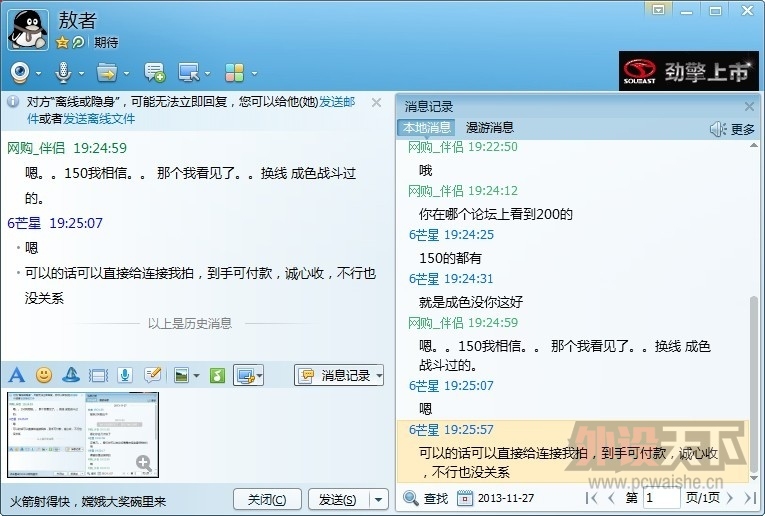The width and height of the screenshot is (765, 516).
Task: Close the 消息记录 panel
Action: 749,106
